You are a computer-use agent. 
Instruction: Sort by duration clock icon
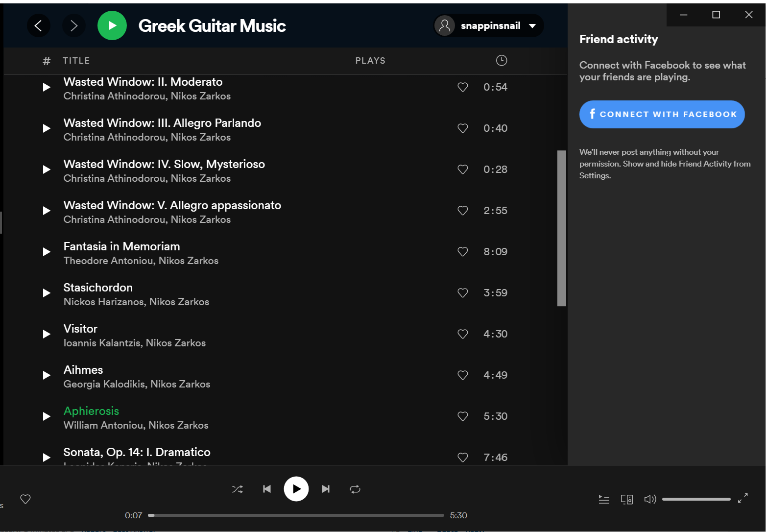pos(502,60)
